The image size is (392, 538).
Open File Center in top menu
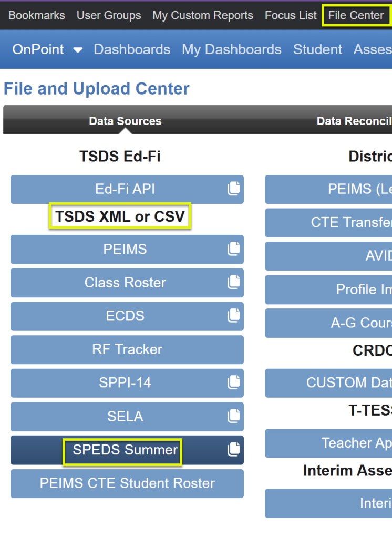pos(356,16)
